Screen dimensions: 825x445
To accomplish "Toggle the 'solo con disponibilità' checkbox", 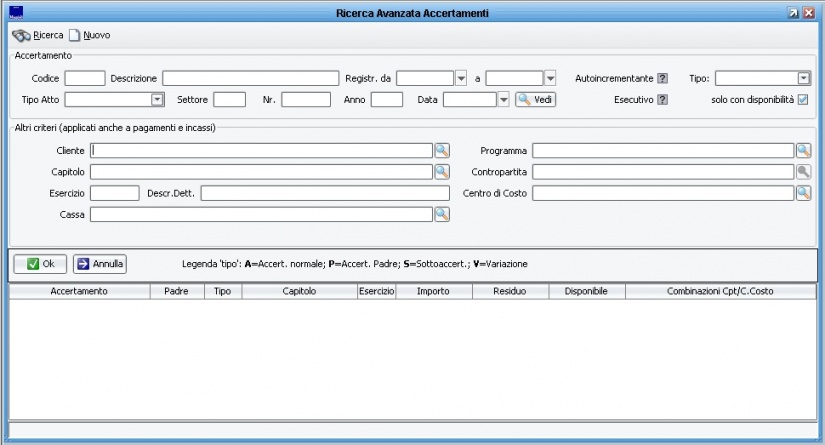I will (802, 100).
